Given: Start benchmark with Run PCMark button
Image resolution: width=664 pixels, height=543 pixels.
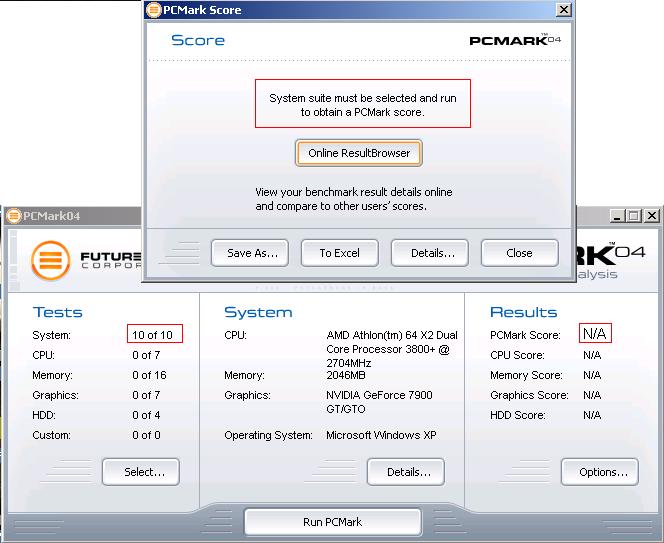Looking at the screenshot, I should (332, 522).
